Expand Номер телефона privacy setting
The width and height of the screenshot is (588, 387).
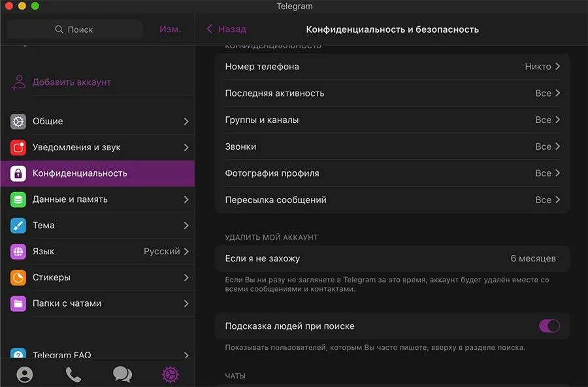[x=392, y=67]
